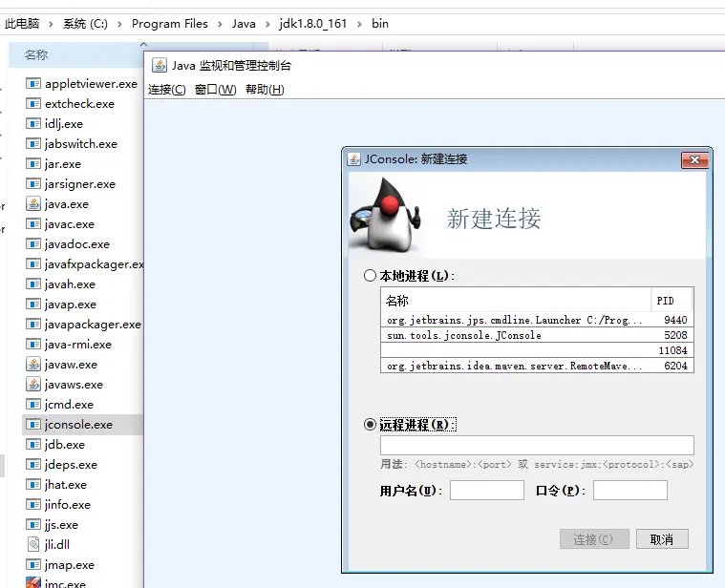The image size is (725, 588).
Task: Select appletviewer.exe file icon
Action: [33, 84]
